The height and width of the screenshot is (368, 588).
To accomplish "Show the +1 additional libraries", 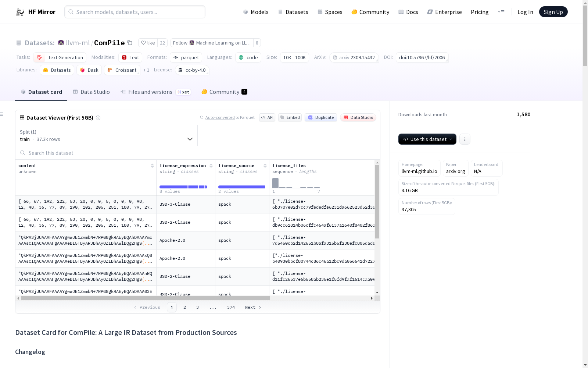I will (146, 70).
